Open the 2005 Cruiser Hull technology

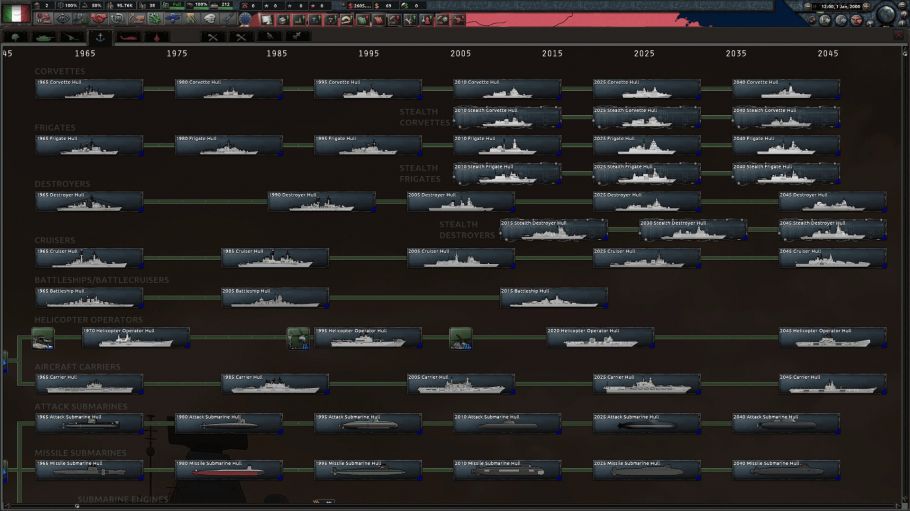click(x=461, y=258)
